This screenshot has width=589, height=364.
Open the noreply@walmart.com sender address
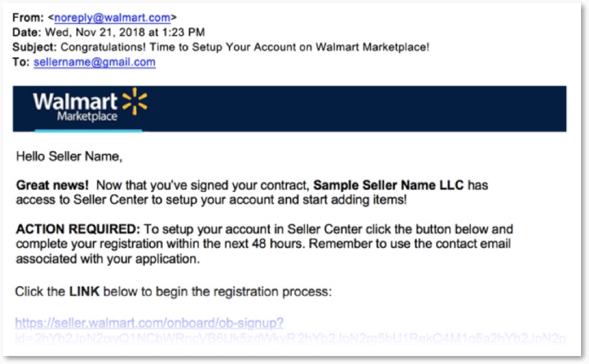click(112, 18)
